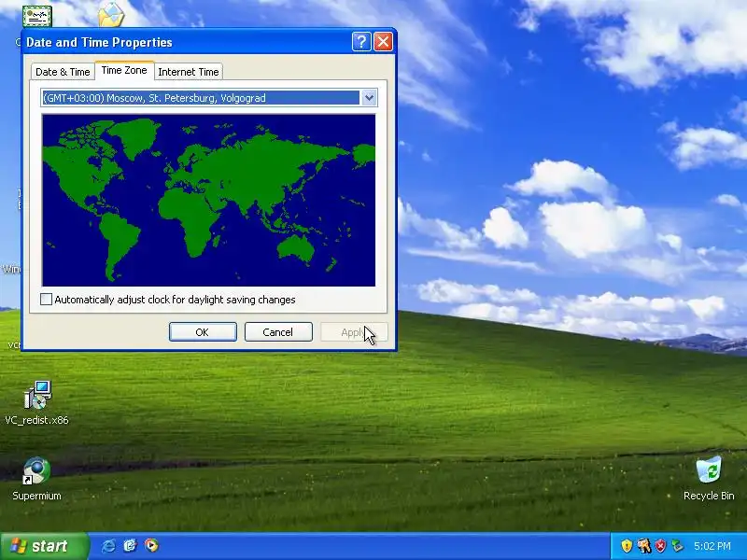Confirm the dialog with OK

point(203,332)
